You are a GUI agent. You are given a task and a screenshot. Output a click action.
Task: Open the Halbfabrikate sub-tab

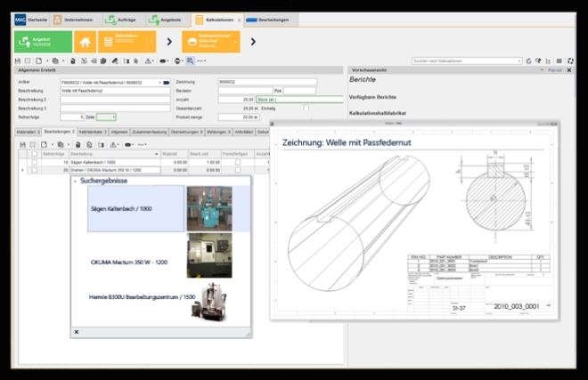(x=93, y=131)
